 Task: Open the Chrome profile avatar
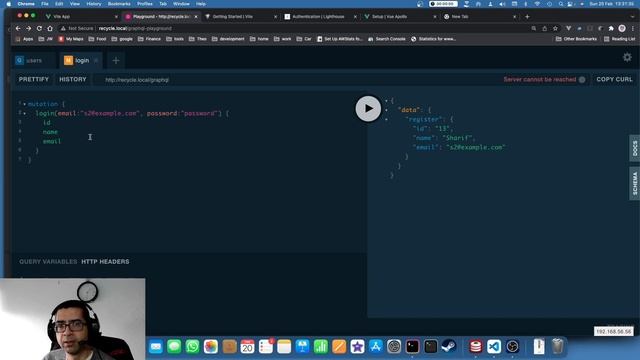(x=622, y=29)
